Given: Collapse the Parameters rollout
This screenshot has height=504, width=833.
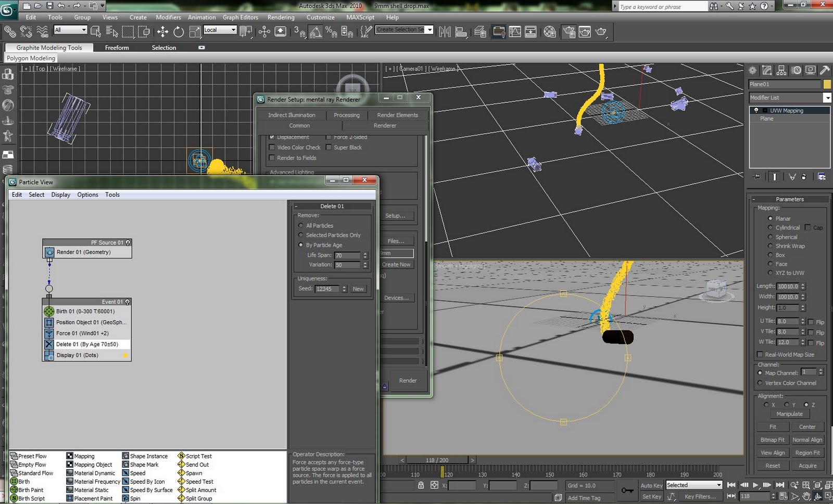Looking at the screenshot, I should [790, 199].
